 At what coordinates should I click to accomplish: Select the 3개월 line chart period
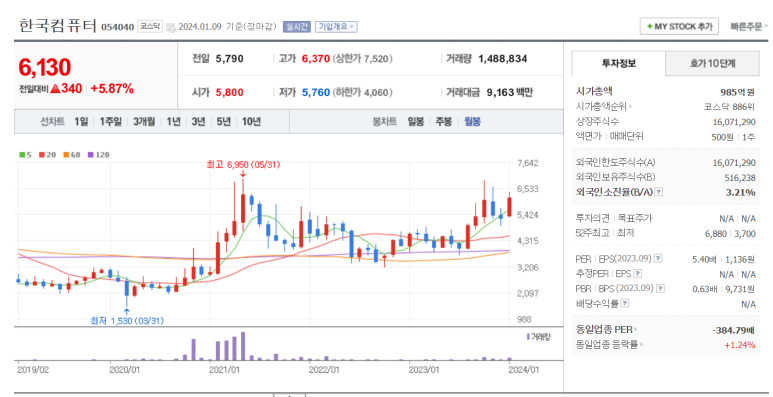click(144, 122)
